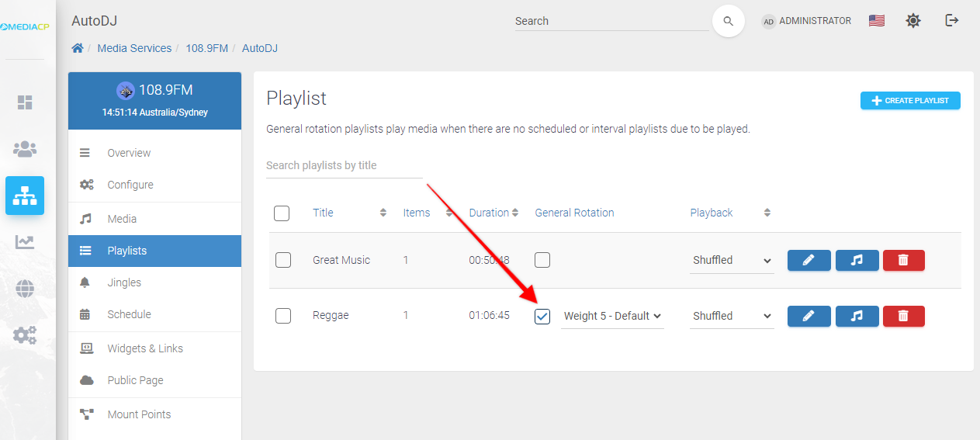
Task: Click the Create Playlist button
Action: [x=910, y=101]
